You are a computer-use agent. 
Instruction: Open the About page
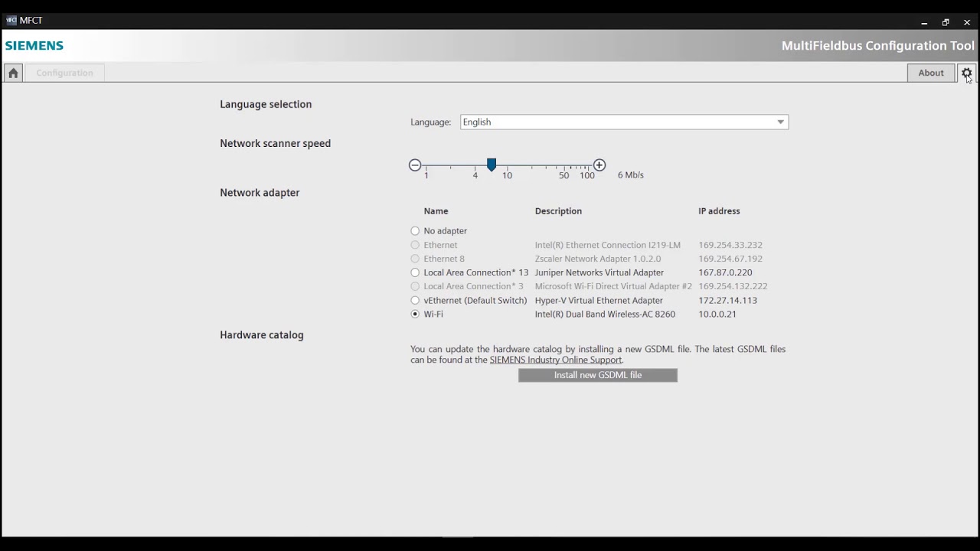pos(931,73)
